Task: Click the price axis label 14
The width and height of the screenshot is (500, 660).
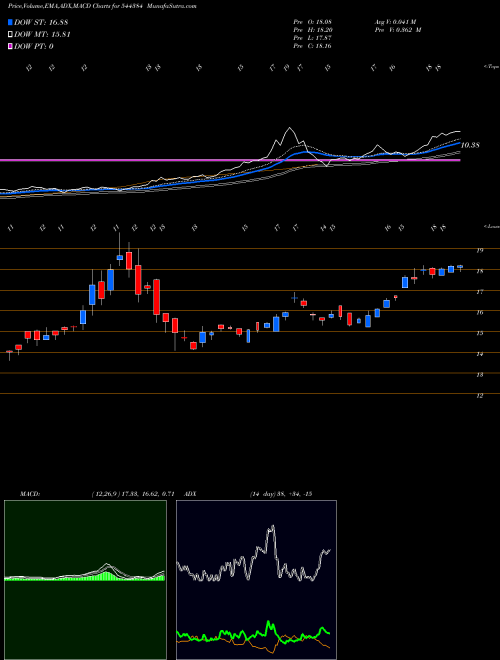Action: point(479,354)
